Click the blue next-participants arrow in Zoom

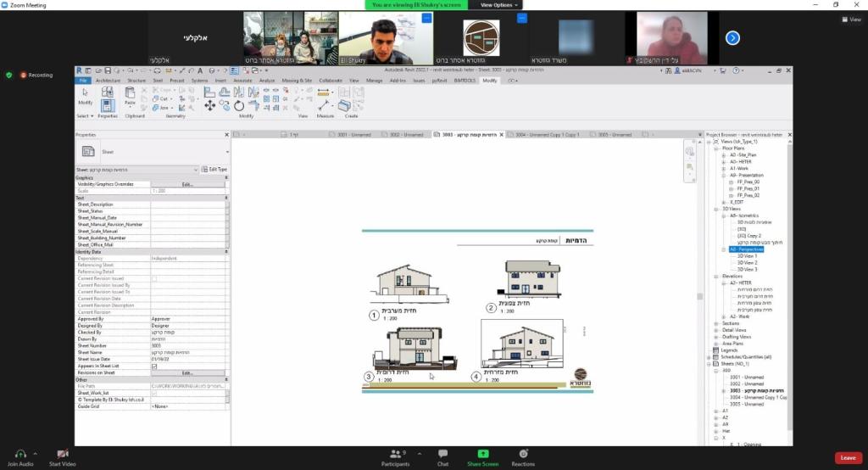coord(732,38)
